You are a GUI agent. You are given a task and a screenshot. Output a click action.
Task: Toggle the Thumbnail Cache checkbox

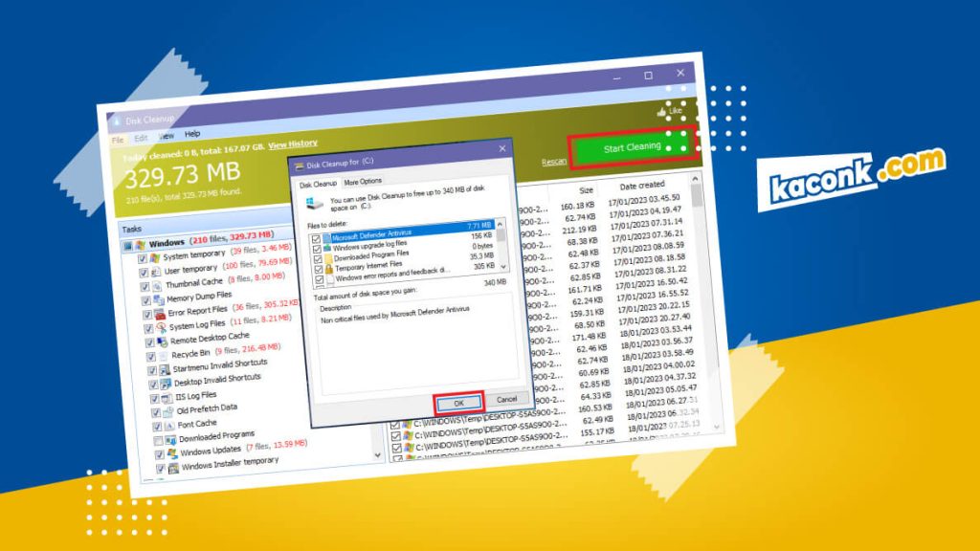[x=145, y=287]
